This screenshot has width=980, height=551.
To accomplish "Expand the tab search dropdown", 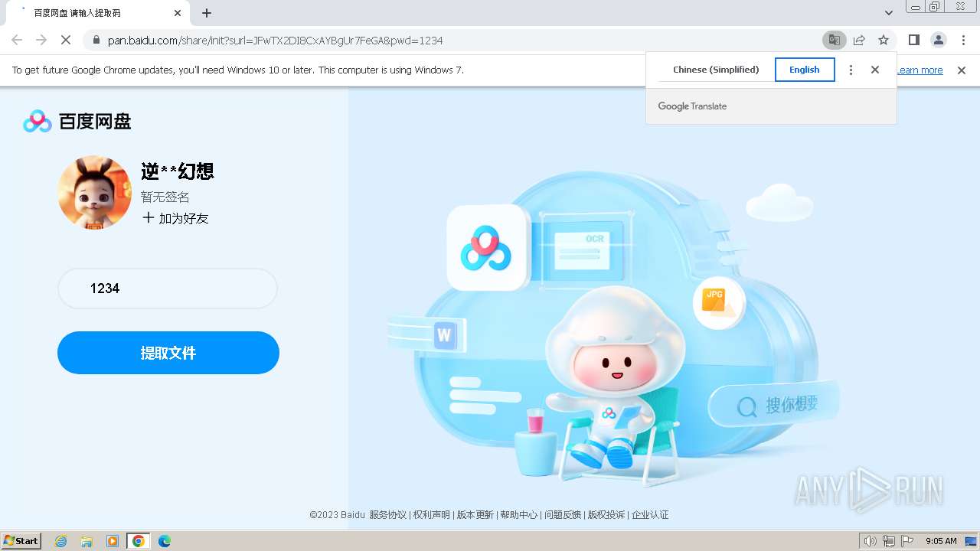I will pyautogui.click(x=888, y=13).
